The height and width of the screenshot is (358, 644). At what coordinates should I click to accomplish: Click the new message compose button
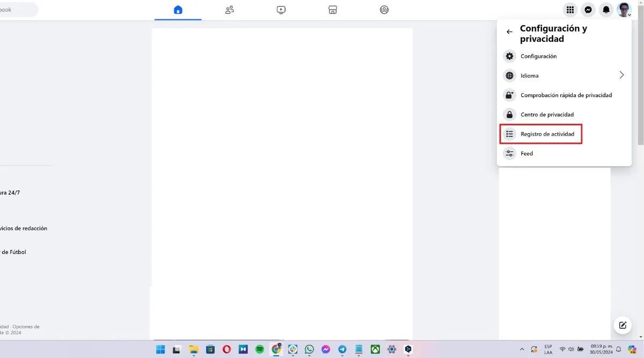pos(623,325)
